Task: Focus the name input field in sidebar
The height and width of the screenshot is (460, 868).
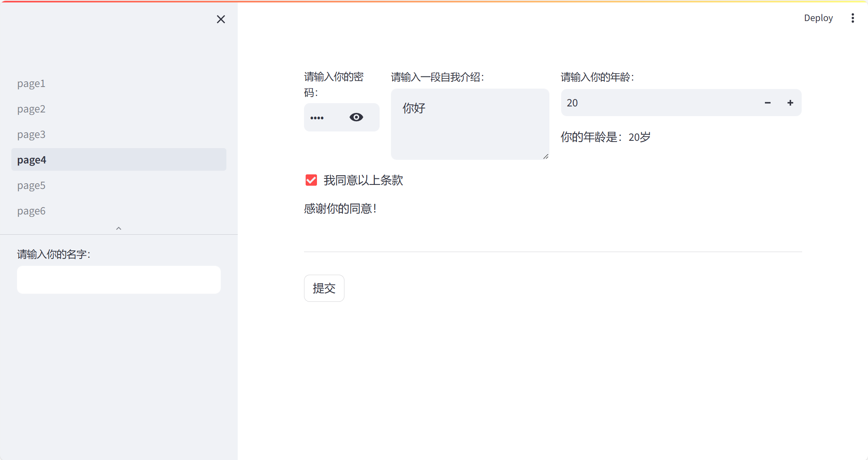Action: 118,280
